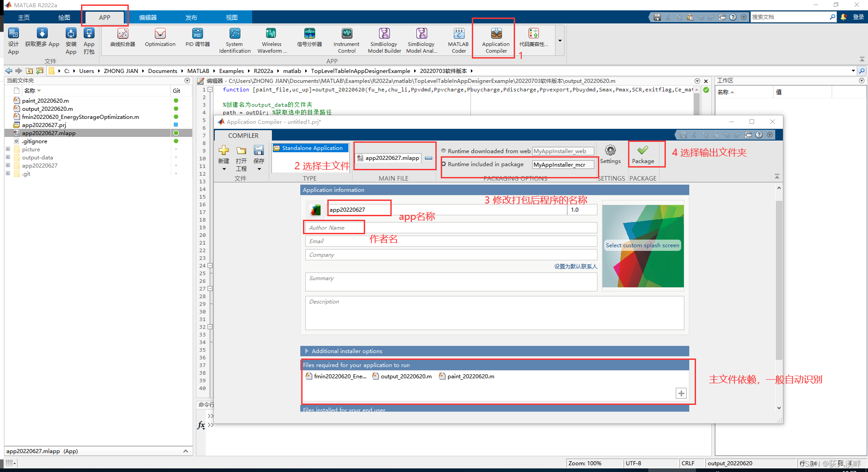This screenshot has height=472, width=868.
Task: Open the PID Tuner app
Action: [x=198, y=37]
